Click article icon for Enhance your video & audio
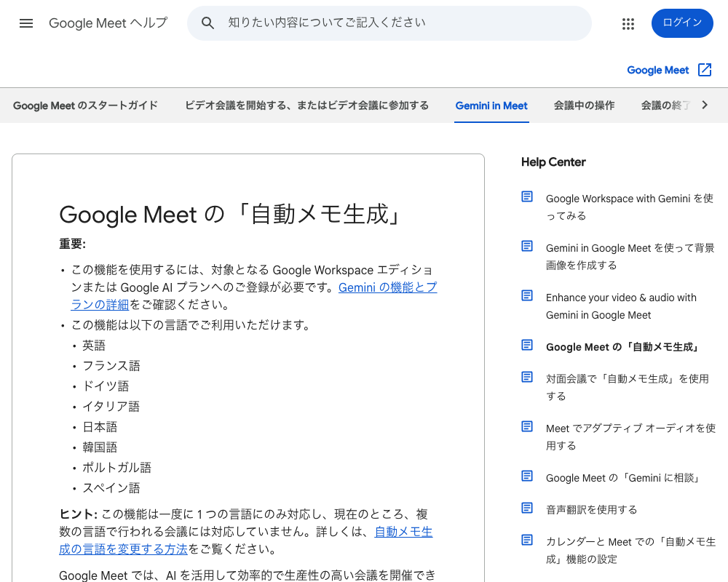The width and height of the screenshot is (728, 582). pyautogui.click(x=527, y=295)
